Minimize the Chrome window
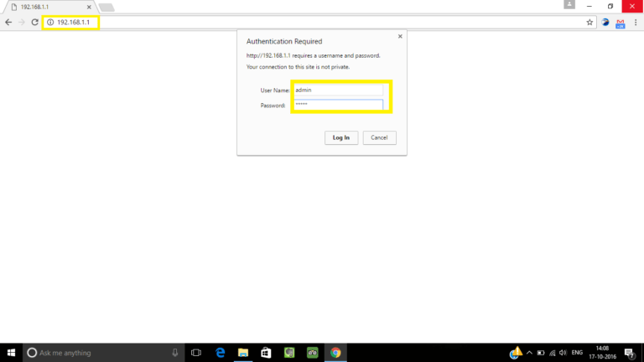 (589, 6)
